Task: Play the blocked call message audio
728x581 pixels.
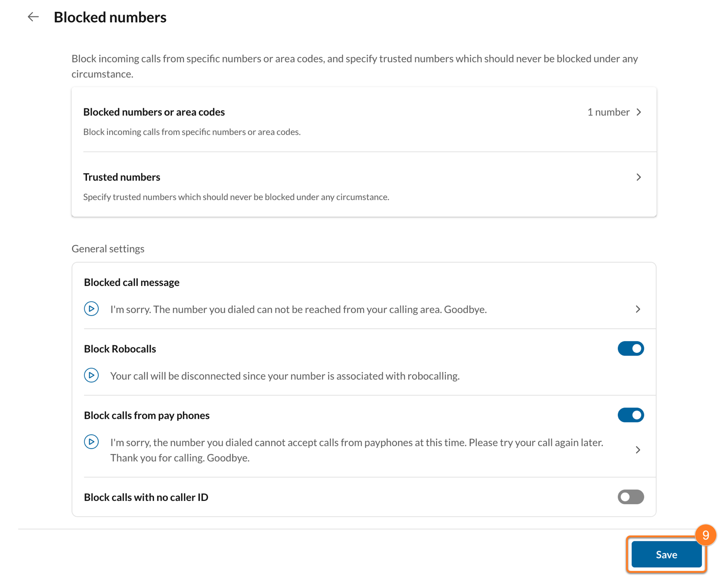Action: [x=91, y=309]
